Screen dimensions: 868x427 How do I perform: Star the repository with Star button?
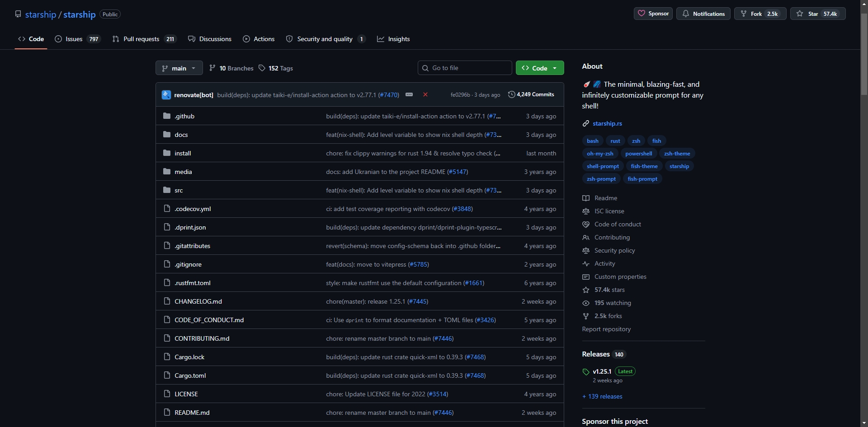818,14
